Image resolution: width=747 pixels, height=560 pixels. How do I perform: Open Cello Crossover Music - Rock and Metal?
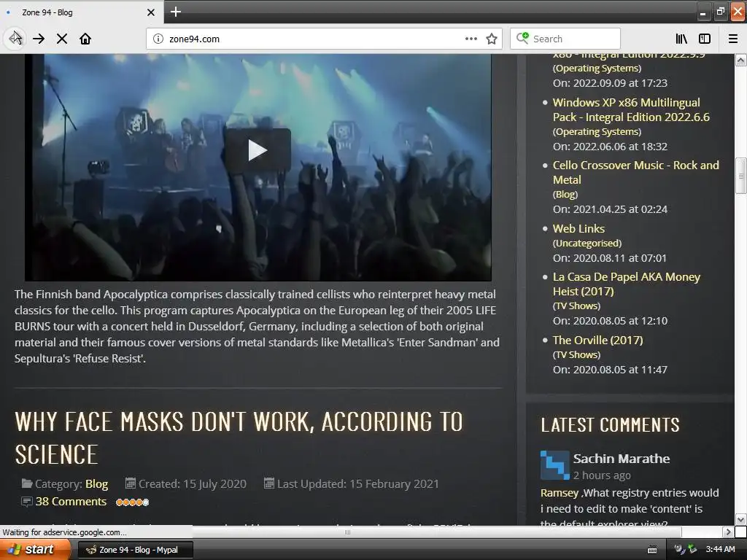click(635, 172)
